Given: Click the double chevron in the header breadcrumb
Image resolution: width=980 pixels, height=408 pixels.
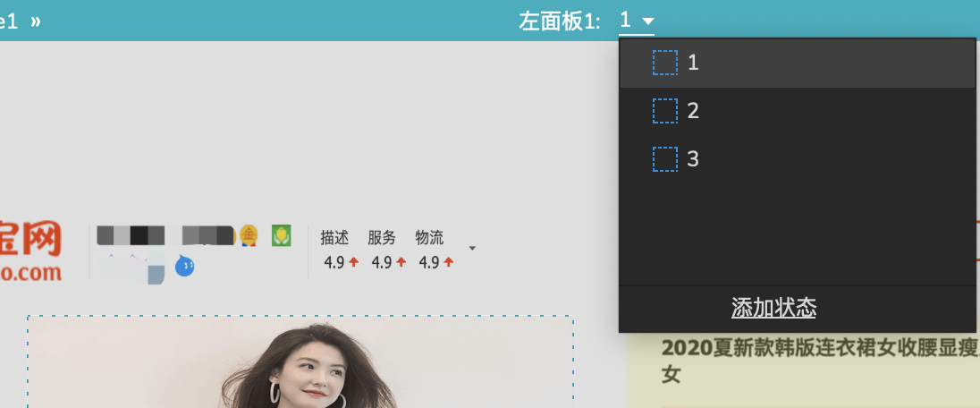Looking at the screenshot, I should pyautogui.click(x=36, y=21).
